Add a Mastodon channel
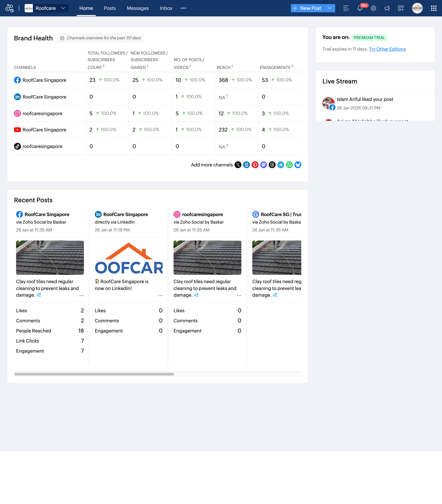This screenshot has width=442, height=504. pos(263,165)
